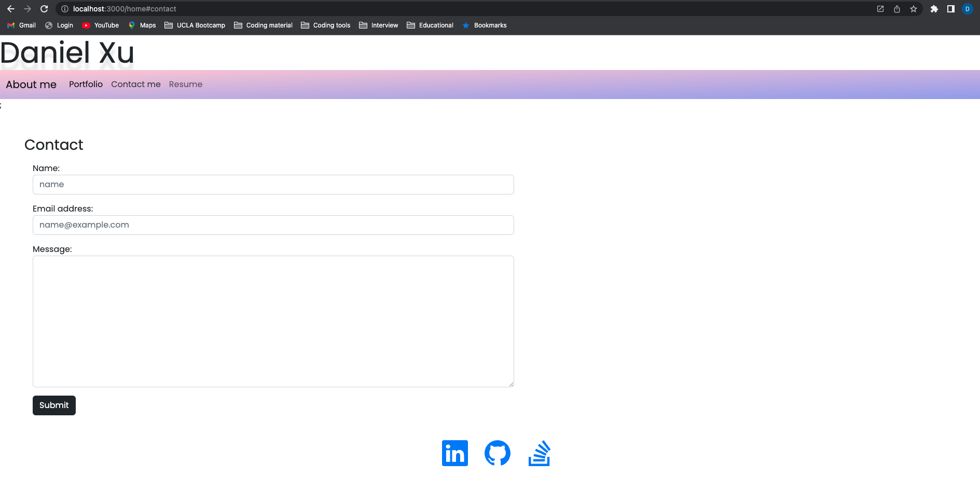The width and height of the screenshot is (980, 477).
Task: Click the browser extensions puzzle icon
Action: click(x=933, y=9)
